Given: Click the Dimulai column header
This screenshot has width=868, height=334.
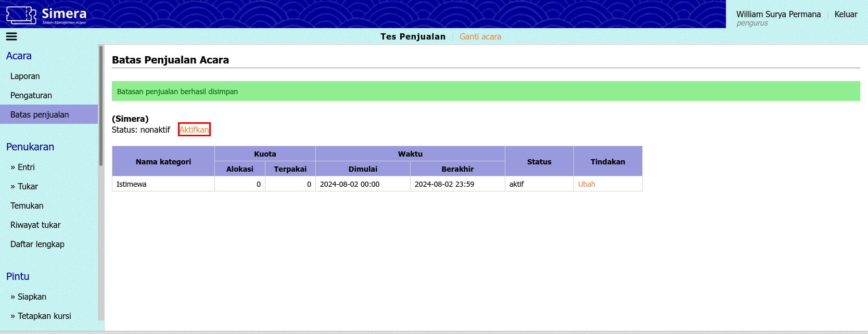Looking at the screenshot, I should coord(363,169).
